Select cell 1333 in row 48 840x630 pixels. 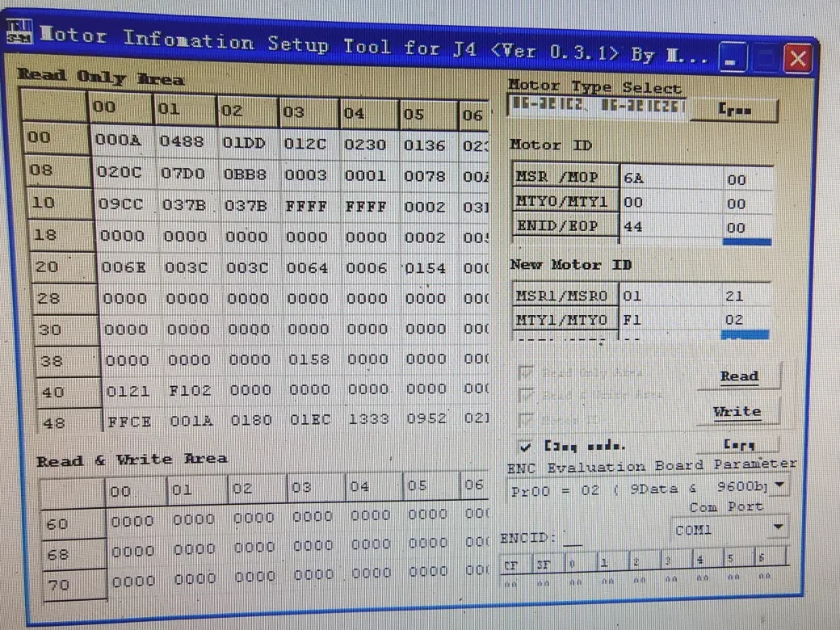click(372, 419)
